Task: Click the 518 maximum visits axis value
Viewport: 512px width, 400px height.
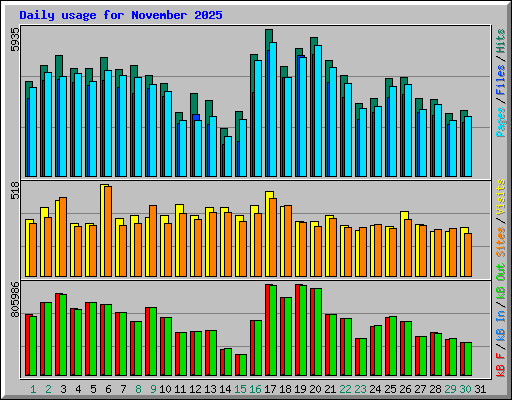Action: point(15,190)
